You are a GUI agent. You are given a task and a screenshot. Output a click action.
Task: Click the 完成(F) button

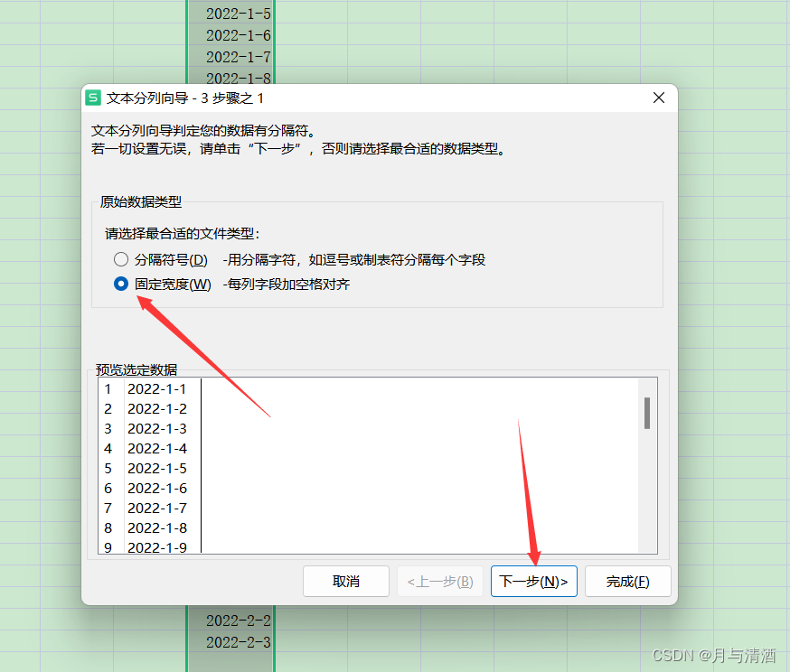click(628, 582)
